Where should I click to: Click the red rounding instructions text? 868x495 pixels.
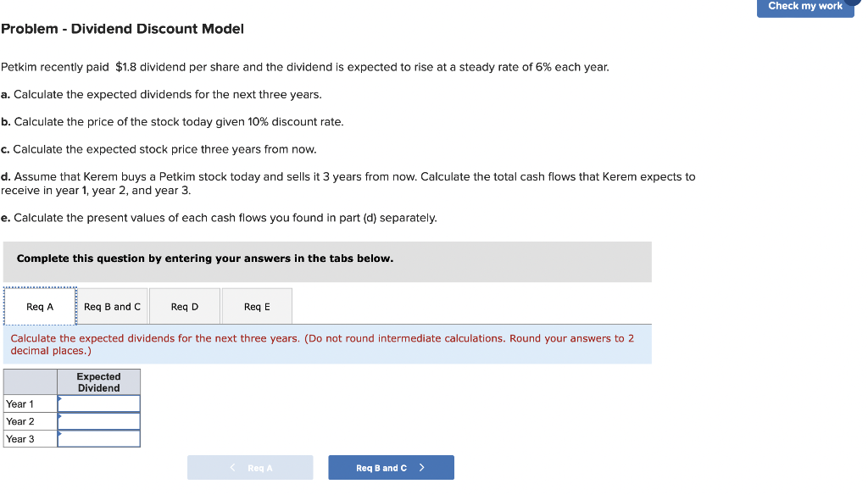322,344
